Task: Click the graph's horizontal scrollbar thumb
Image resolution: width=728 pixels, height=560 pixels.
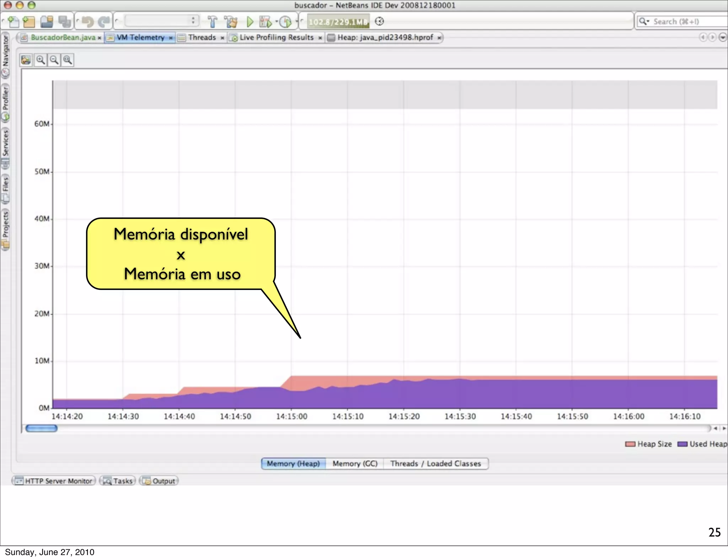Action: 42,428
